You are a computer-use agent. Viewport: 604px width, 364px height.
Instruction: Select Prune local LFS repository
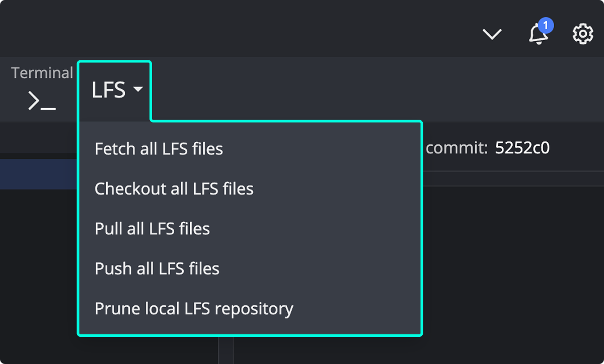pyautogui.click(x=194, y=309)
